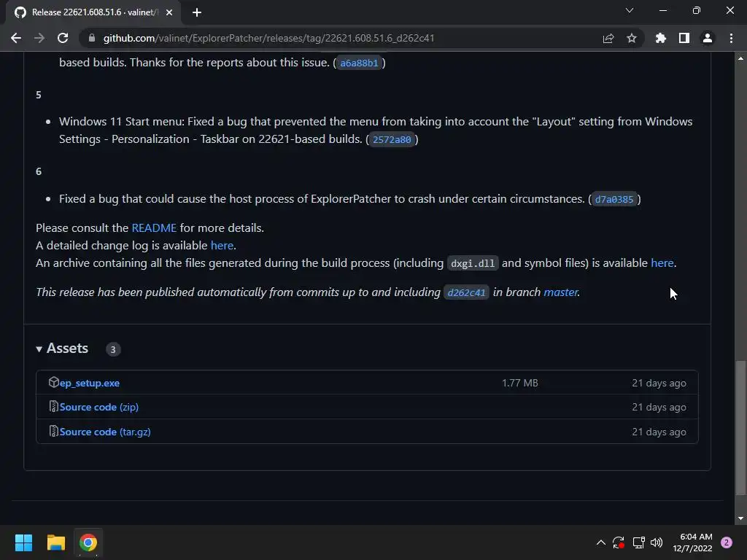Click the sync update tray icon
Image resolution: width=747 pixels, height=560 pixels.
(x=619, y=542)
